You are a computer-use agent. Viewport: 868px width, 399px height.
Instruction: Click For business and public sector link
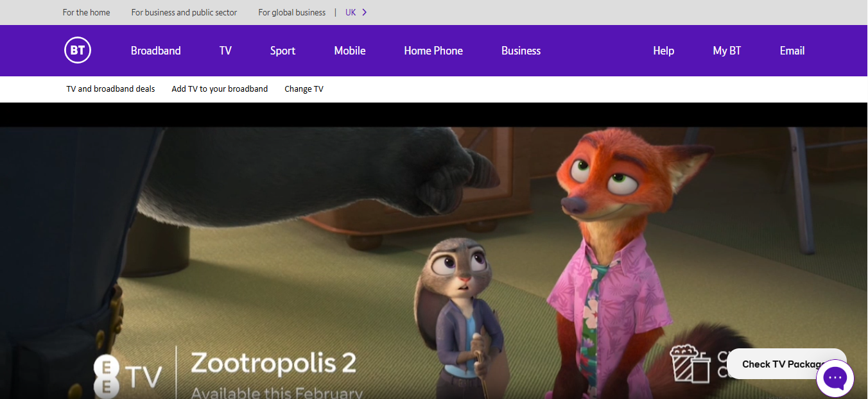click(184, 12)
